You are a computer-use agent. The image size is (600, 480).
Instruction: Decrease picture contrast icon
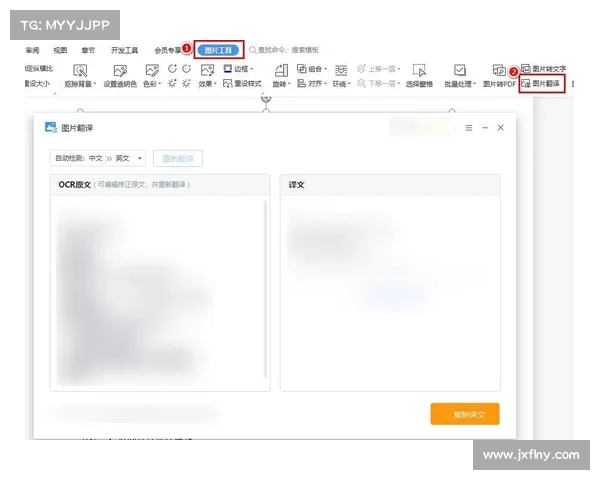[x=186, y=69]
